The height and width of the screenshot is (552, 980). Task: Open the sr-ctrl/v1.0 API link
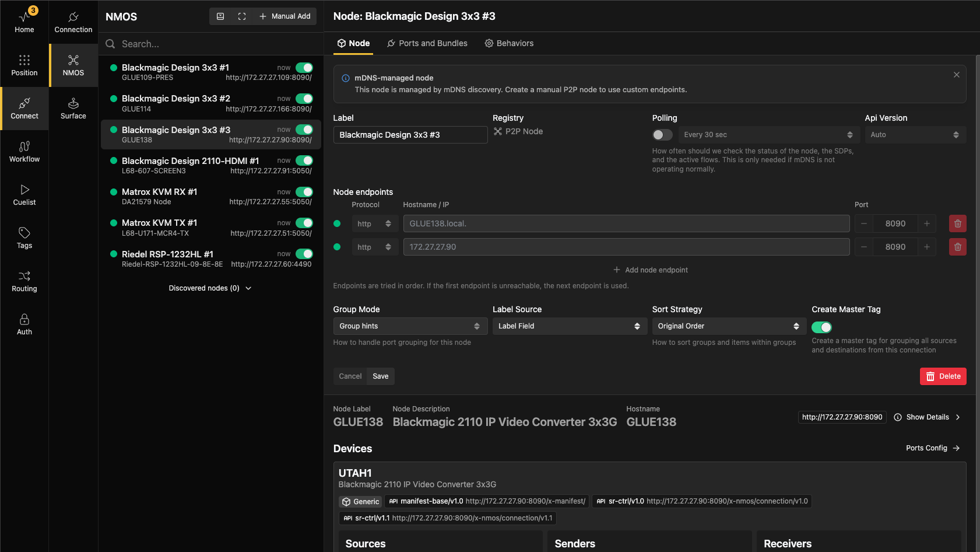[x=702, y=501]
